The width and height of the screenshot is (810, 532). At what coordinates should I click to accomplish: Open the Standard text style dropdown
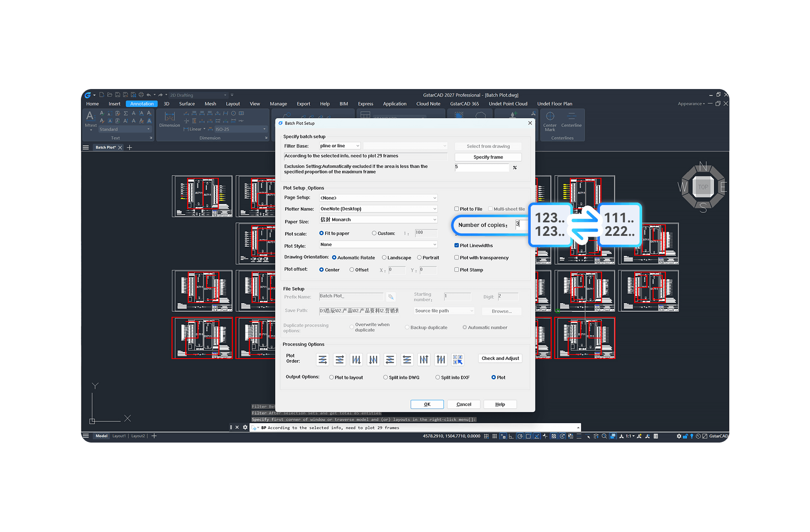pos(124,129)
